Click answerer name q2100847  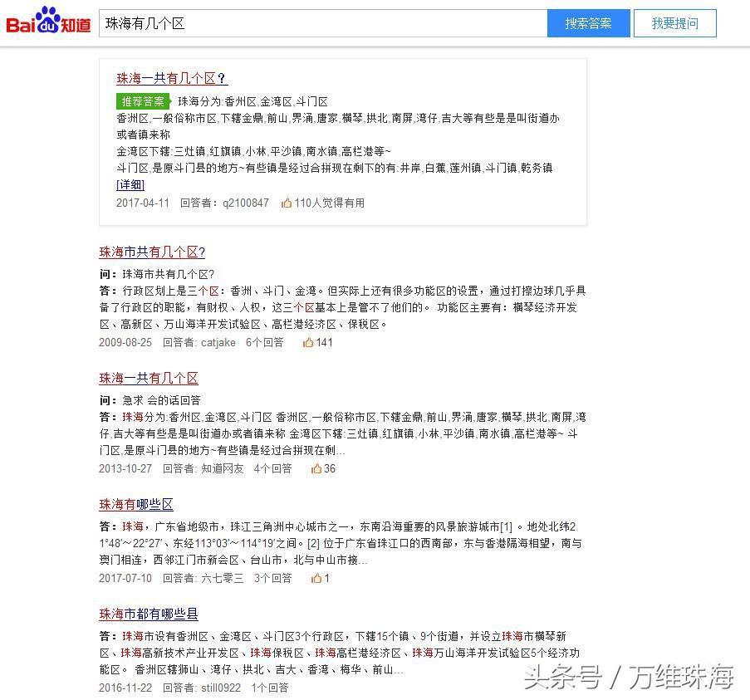245,203
